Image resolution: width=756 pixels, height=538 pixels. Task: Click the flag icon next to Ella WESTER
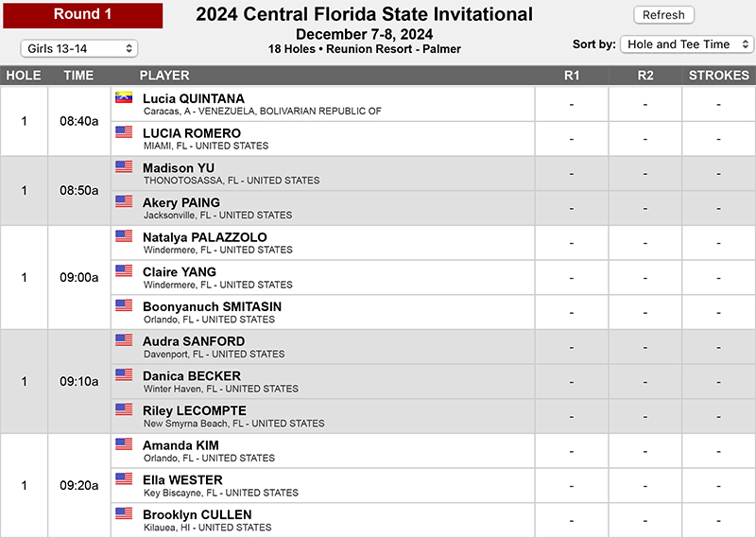(124, 479)
